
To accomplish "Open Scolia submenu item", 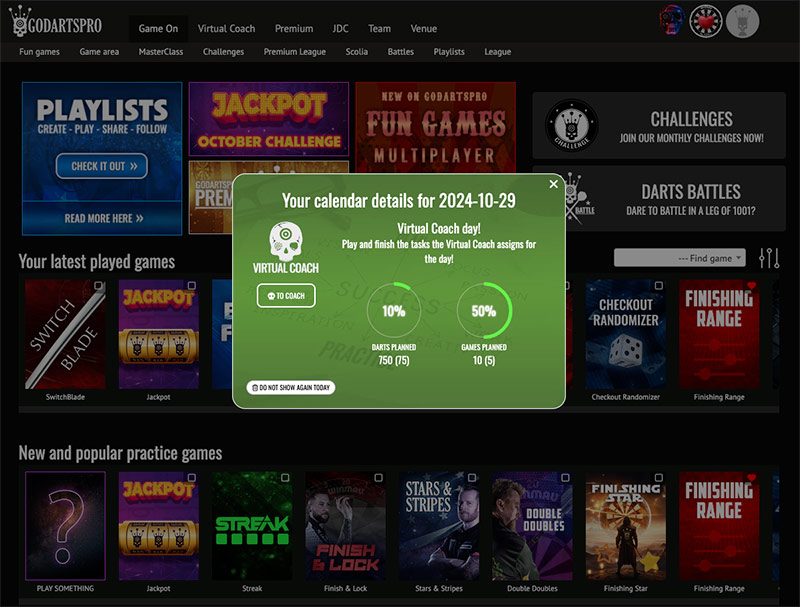I will [357, 52].
